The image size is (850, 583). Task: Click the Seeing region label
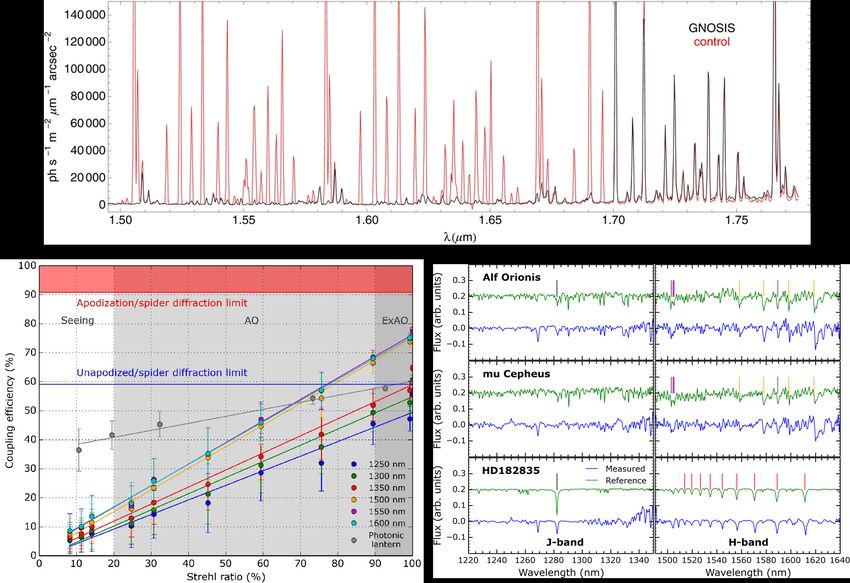pos(78,321)
